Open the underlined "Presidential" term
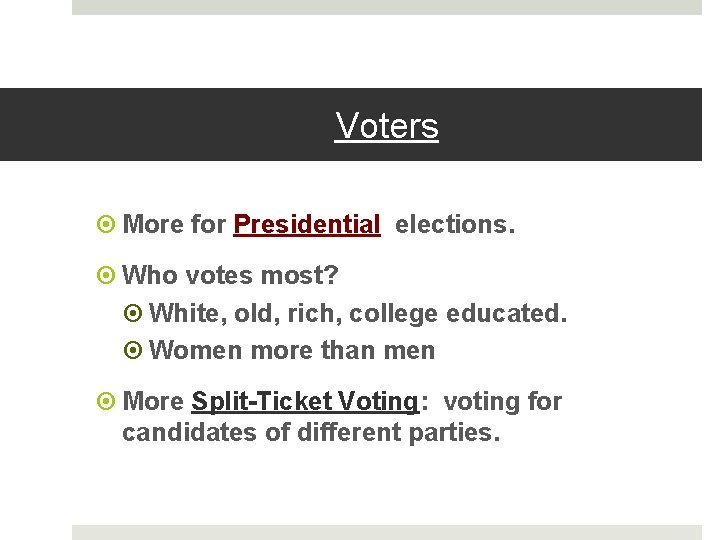 pyautogui.click(x=306, y=225)
